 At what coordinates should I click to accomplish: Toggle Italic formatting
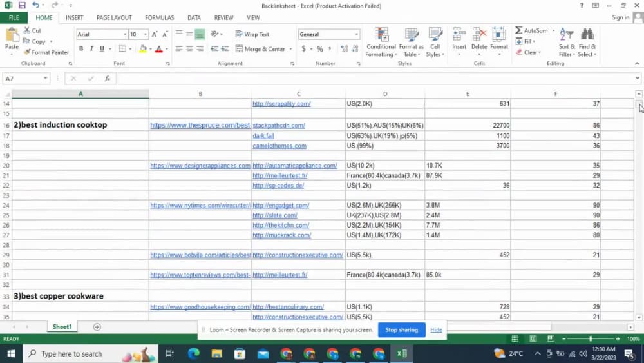[x=91, y=48]
